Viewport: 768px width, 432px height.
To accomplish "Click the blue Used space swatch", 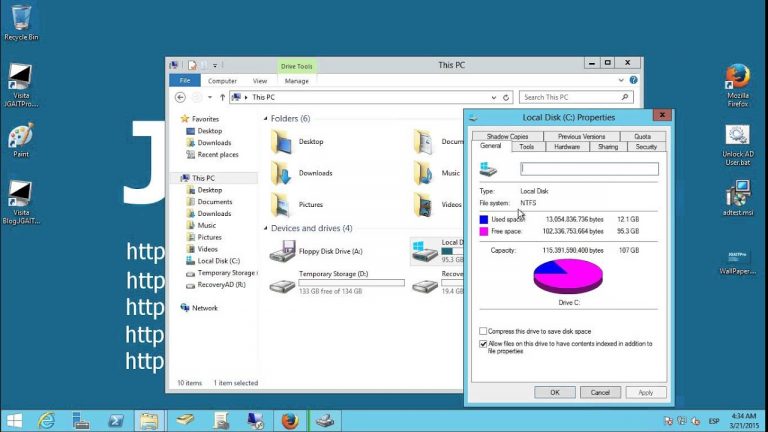I will point(483,219).
